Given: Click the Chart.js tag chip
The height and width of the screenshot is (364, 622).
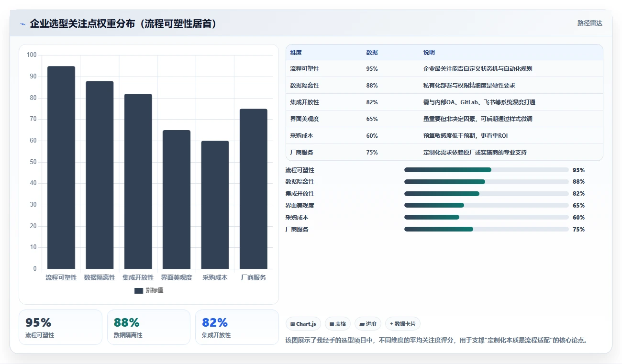Looking at the screenshot, I should tap(303, 324).
